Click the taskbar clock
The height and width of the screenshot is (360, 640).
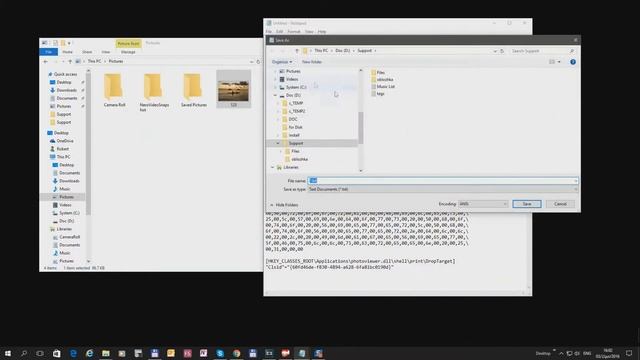coord(608,353)
